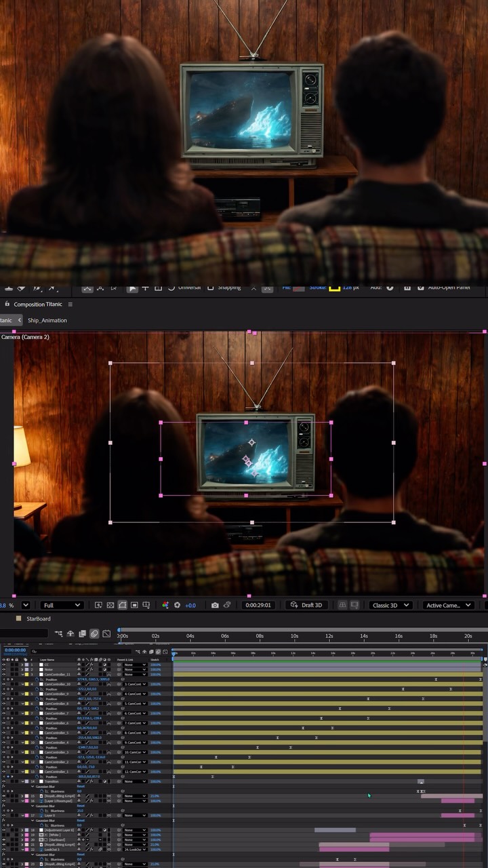The image size is (488, 868).
Task: Click the grid and guide options icon
Action: tap(147, 605)
